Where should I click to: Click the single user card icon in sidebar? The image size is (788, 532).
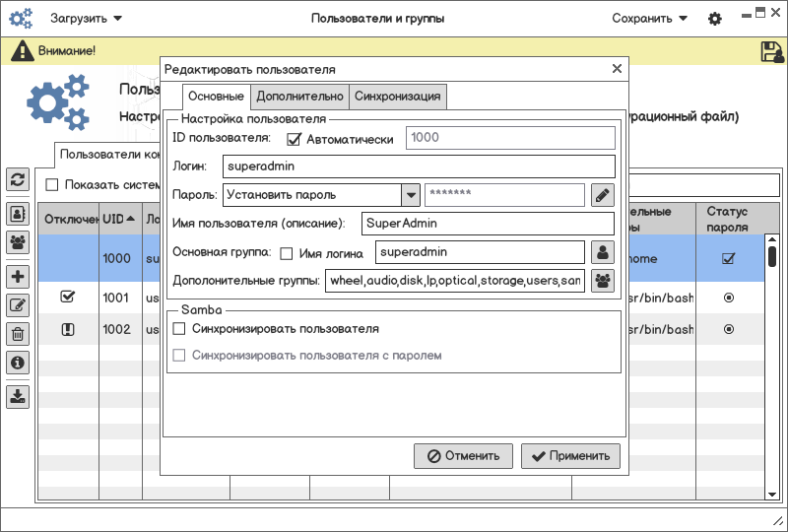(x=18, y=214)
